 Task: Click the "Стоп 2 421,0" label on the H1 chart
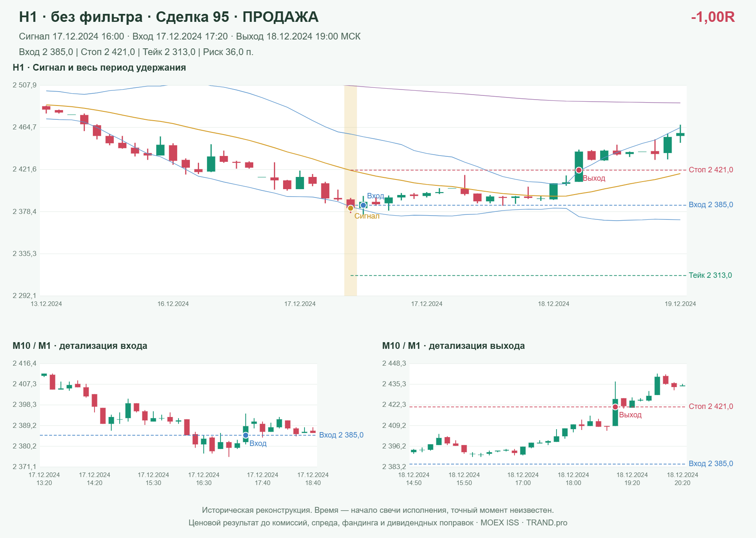(x=711, y=170)
